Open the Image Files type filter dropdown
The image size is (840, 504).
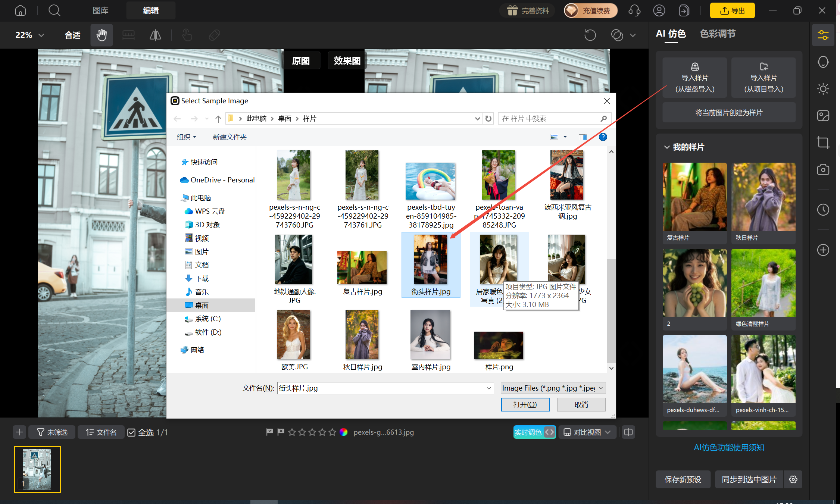point(553,388)
